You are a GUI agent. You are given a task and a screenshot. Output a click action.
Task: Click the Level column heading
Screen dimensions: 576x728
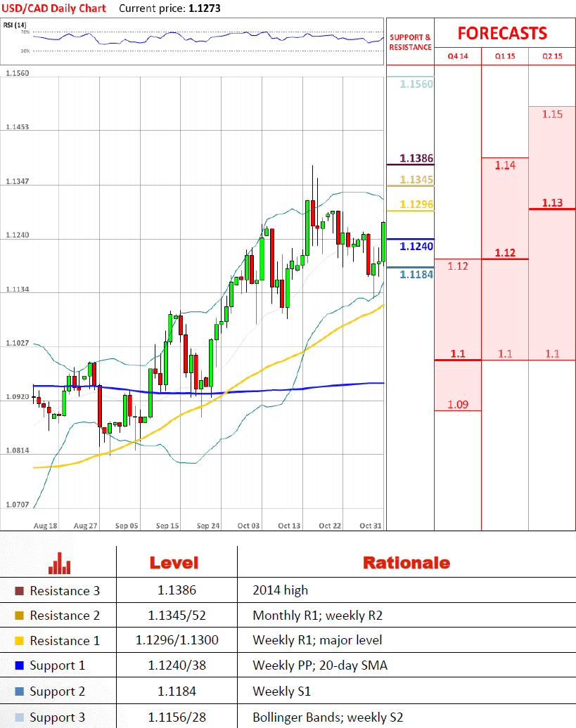[x=174, y=563]
